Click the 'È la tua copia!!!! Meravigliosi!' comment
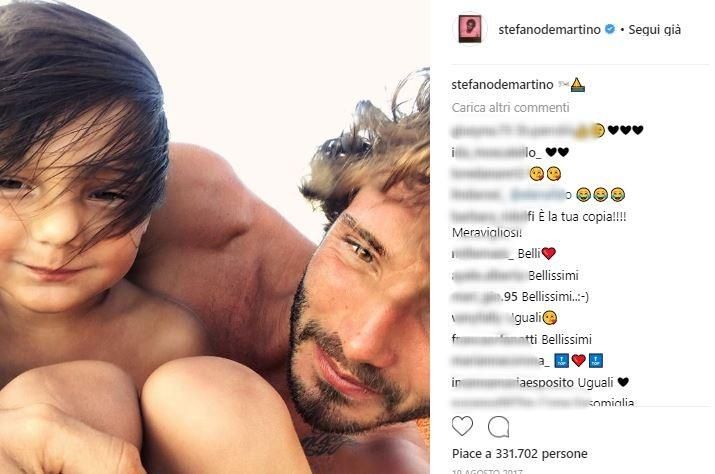Viewport: 715px width, 474px height. pyautogui.click(x=539, y=224)
